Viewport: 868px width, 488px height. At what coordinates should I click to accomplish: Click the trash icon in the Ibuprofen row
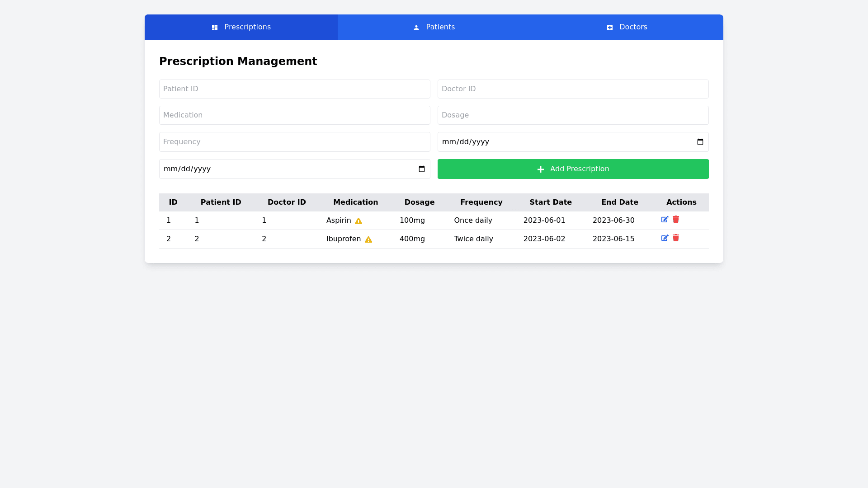click(675, 238)
